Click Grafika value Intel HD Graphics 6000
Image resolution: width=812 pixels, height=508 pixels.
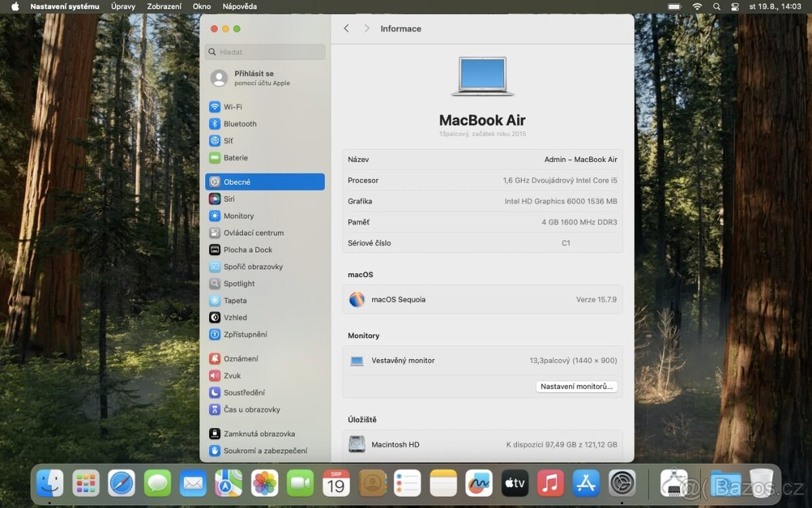tap(560, 202)
